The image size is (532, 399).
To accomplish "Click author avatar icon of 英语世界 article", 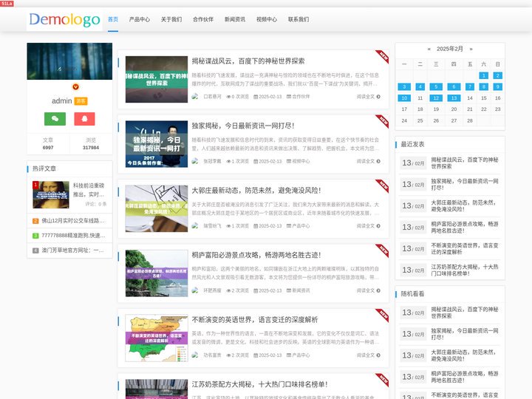I will 195,355.
